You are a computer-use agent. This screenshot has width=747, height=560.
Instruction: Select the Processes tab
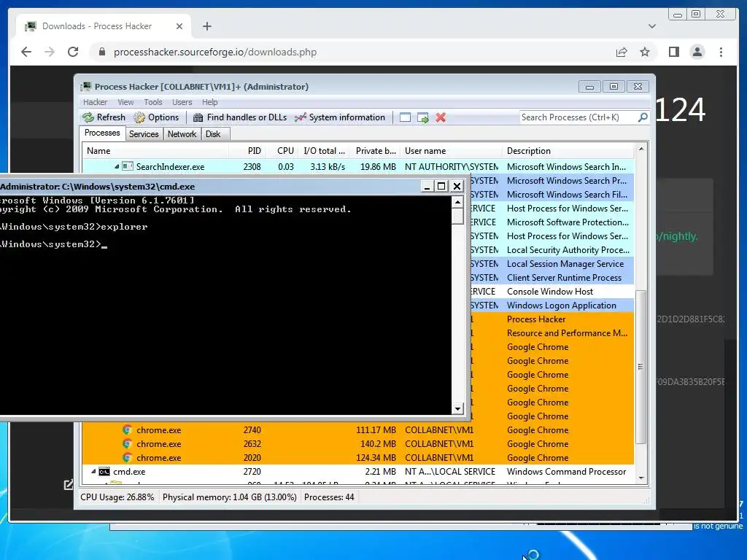[x=102, y=133]
